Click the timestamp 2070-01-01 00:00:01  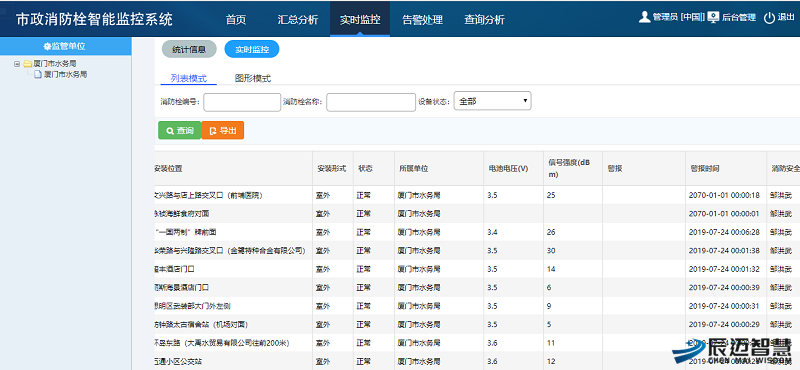[x=724, y=213]
